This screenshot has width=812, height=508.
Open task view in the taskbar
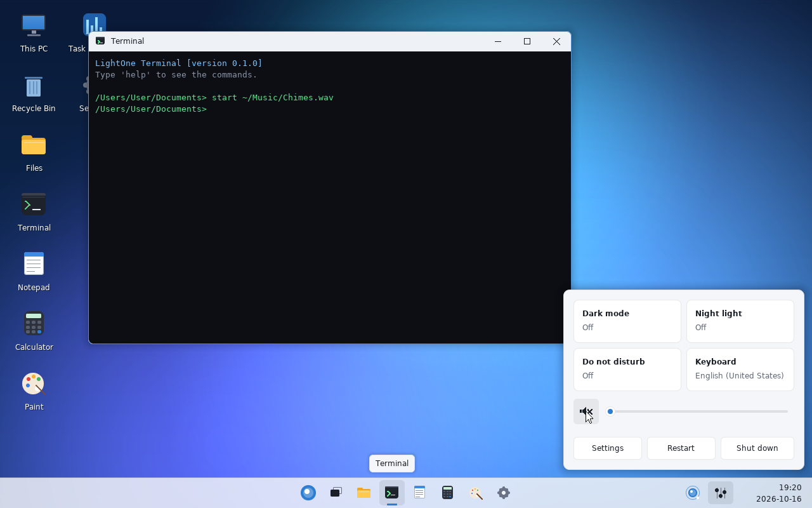(x=336, y=493)
